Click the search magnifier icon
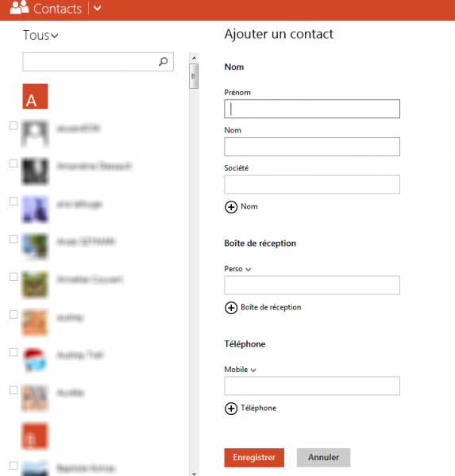455x476 pixels. point(164,62)
